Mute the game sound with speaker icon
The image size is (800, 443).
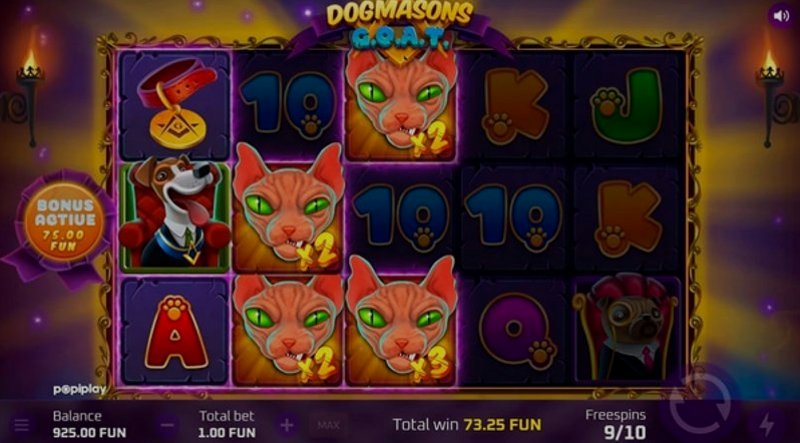tap(781, 16)
